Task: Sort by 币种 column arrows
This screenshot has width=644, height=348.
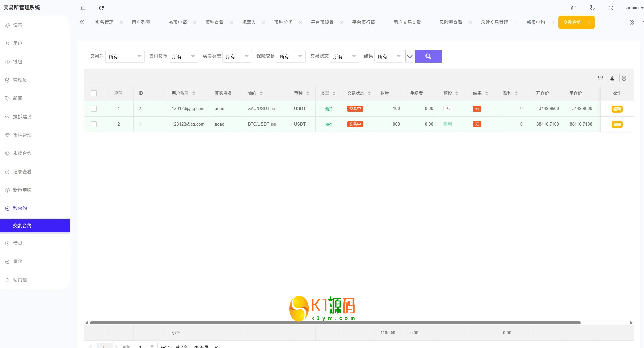Action: (x=308, y=93)
